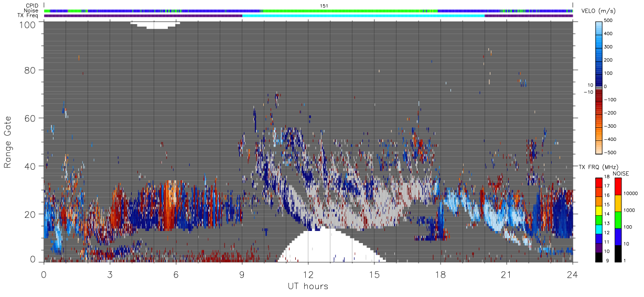This screenshot has height=297, width=644.
Task: Click the 10000 label on the noise legend
Action: (x=630, y=194)
